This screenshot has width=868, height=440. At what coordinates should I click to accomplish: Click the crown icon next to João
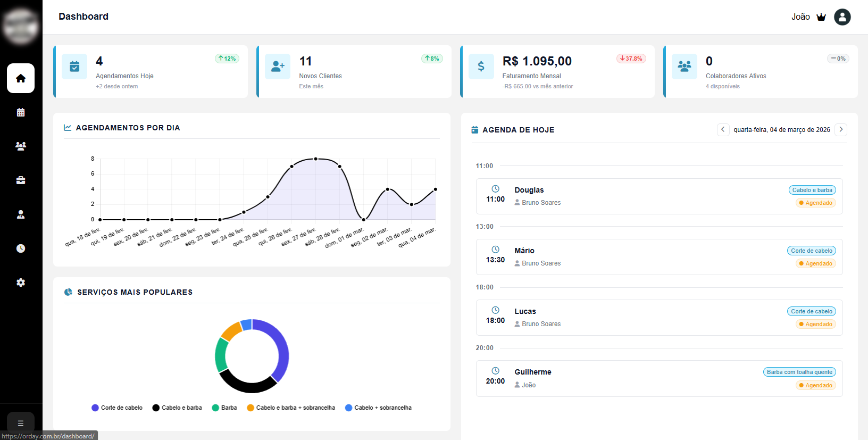coord(821,17)
